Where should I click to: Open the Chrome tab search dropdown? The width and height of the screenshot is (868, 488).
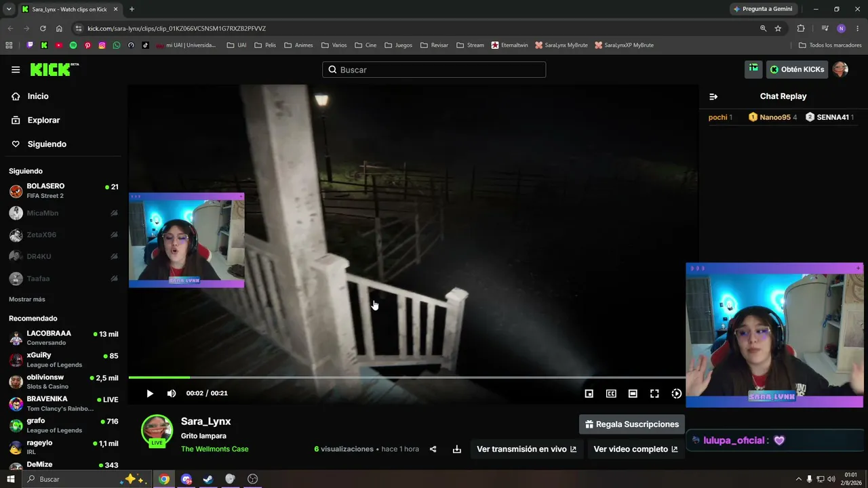point(9,9)
